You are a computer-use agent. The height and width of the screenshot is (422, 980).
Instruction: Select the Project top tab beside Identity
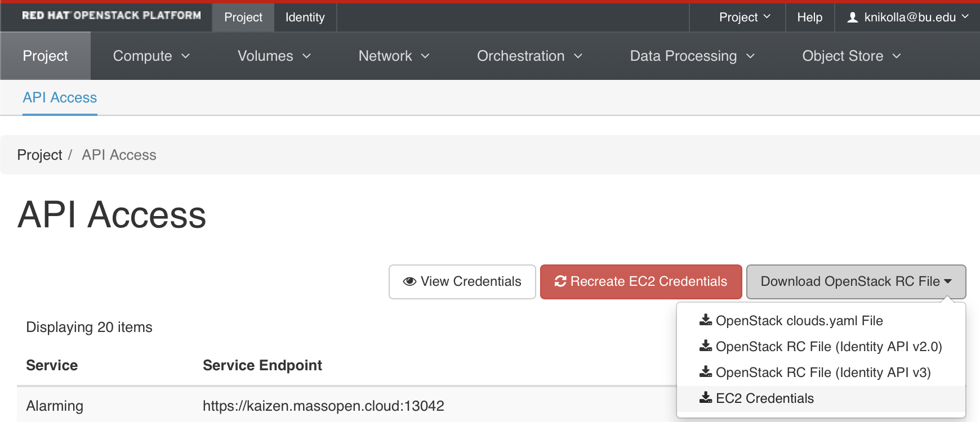(x=243, y=17)
